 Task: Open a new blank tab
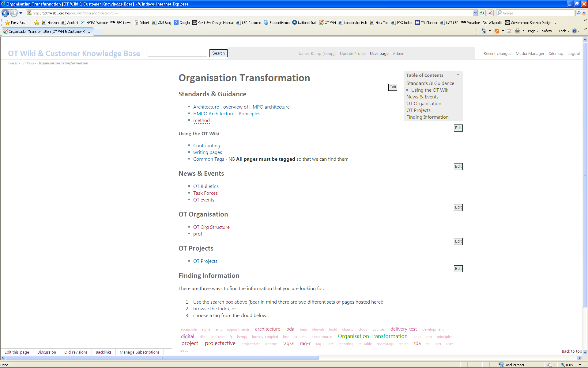(x=98, y=32)
